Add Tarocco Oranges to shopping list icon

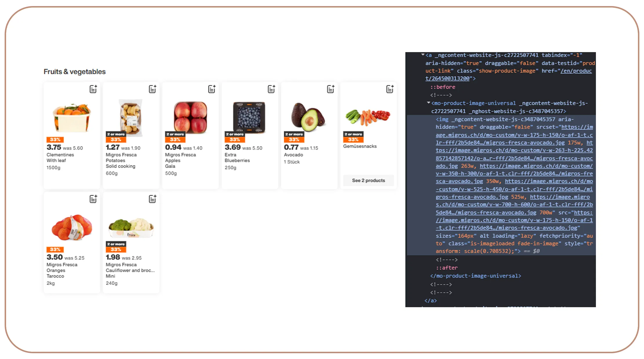(x=93, y=199)
